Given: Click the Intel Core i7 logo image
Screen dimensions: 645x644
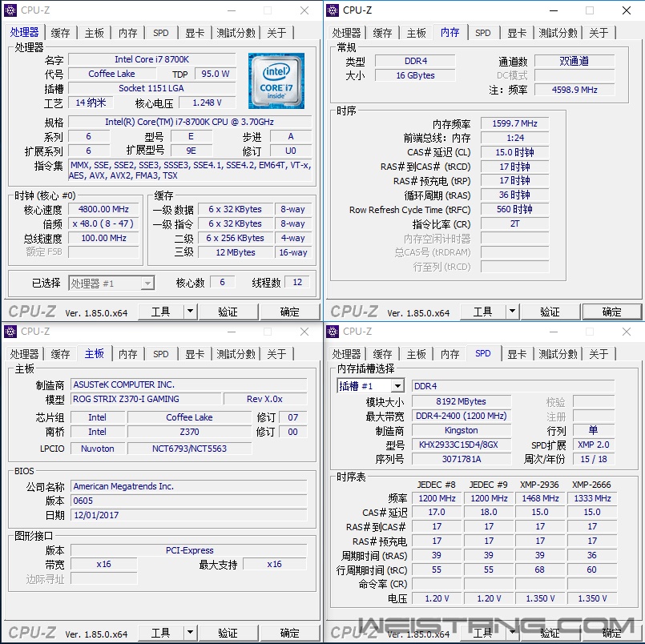Looking at the screenshot, I should pos(276,81).
